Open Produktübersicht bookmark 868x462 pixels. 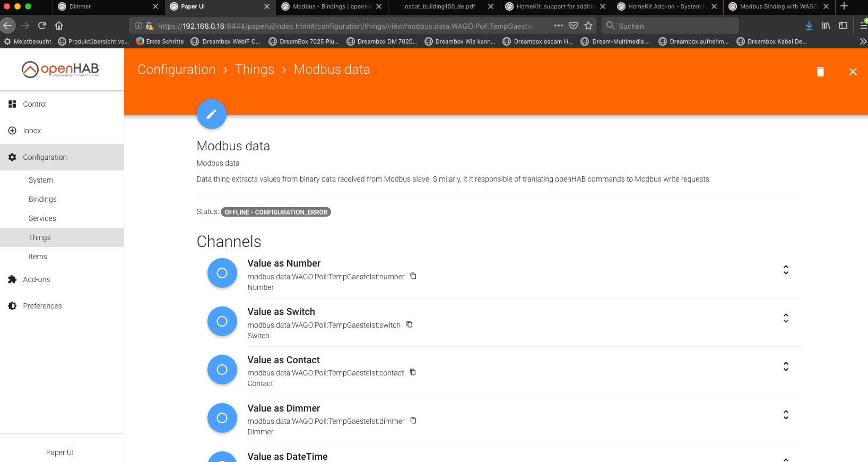[94, 41]
